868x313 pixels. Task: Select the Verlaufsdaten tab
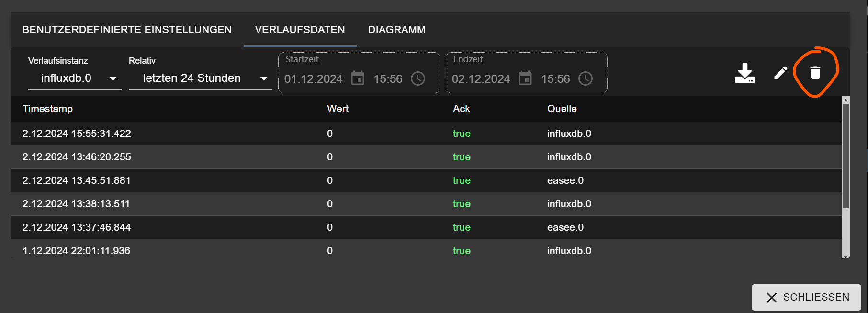(300, 30)
